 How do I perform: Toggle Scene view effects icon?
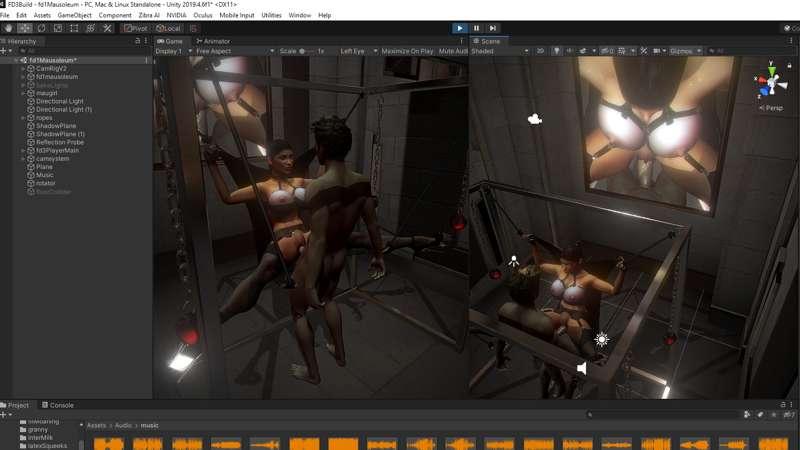point(583,51)
